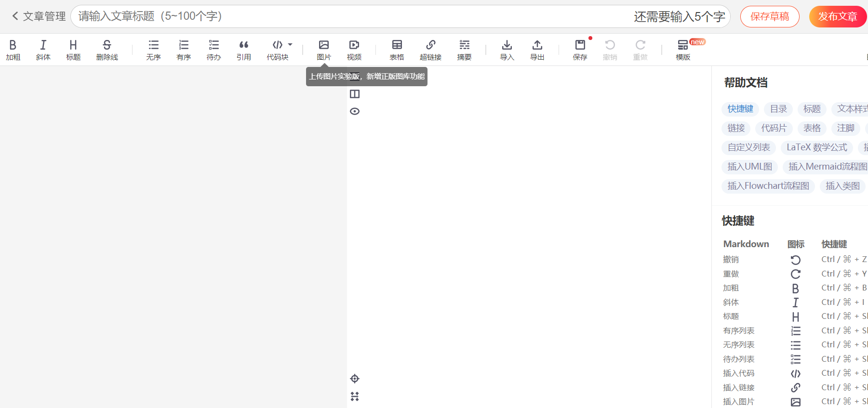Click the 插入链接 row in shortcuts table
Viewport: 868px width, 408px height.
tap(795, 387)
